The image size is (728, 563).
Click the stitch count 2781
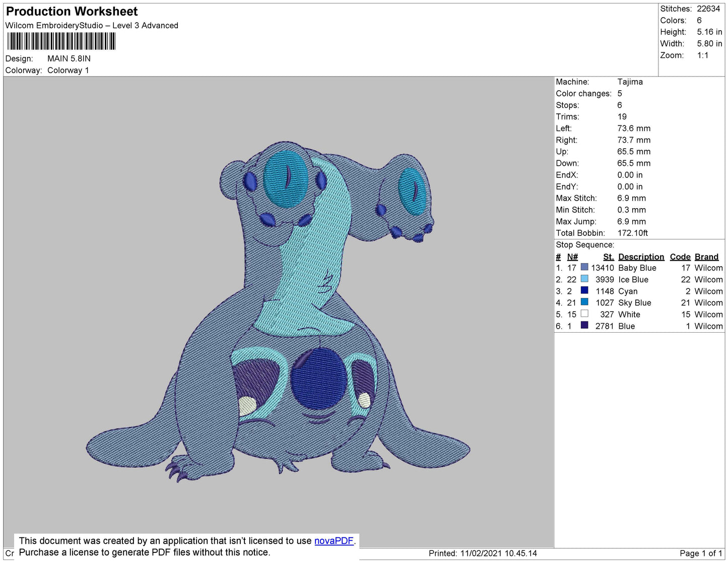[605, 326]
